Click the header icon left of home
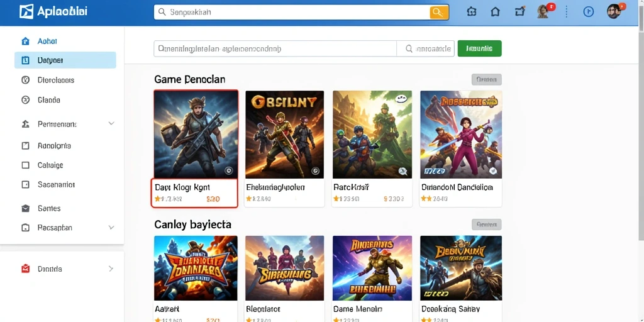 [x=472, y=11]
